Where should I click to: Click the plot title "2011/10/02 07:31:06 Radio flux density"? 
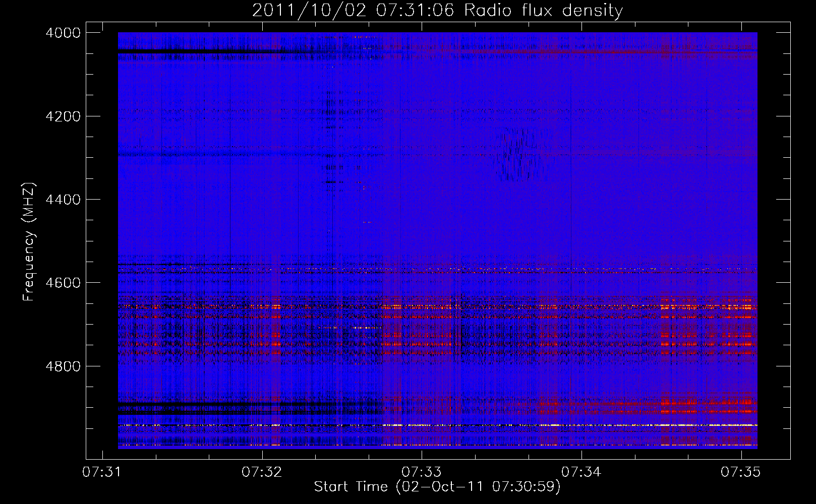coord(437,11)
